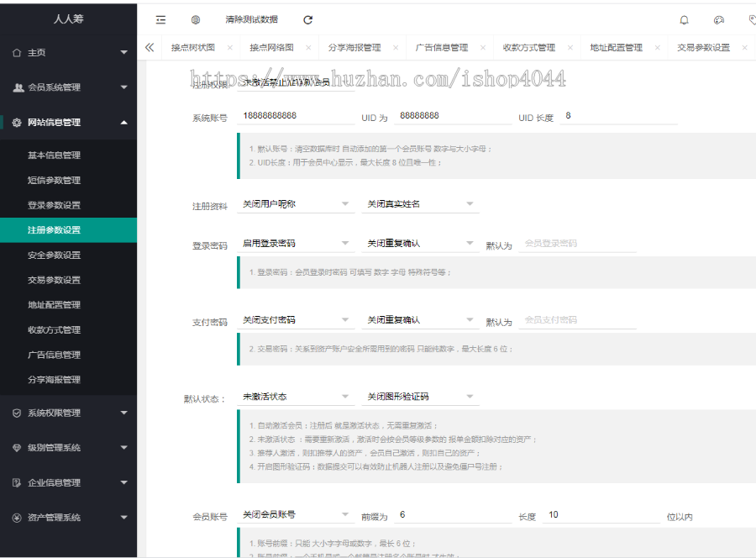Click the shield icon beside 系统权限管理
This screenshot has width=756, height=558.
coord(17,413)
